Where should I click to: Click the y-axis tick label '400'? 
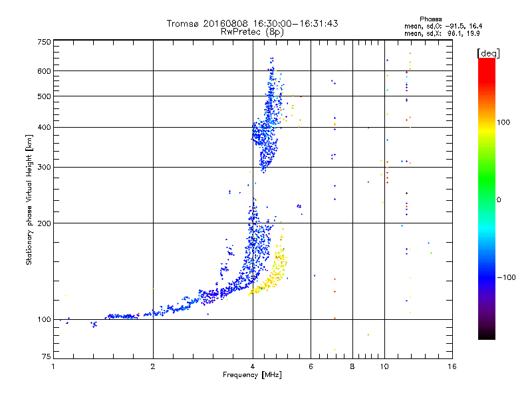[x=44, y=127]
